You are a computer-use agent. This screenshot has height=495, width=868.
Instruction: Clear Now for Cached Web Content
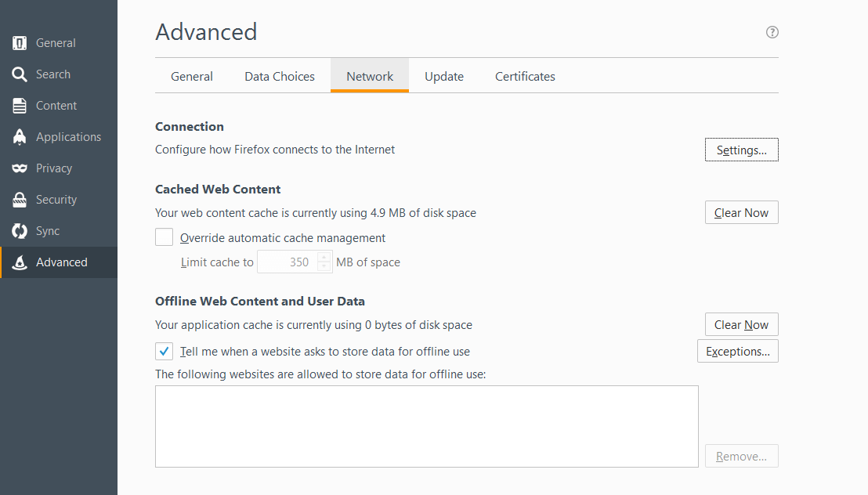741,212
